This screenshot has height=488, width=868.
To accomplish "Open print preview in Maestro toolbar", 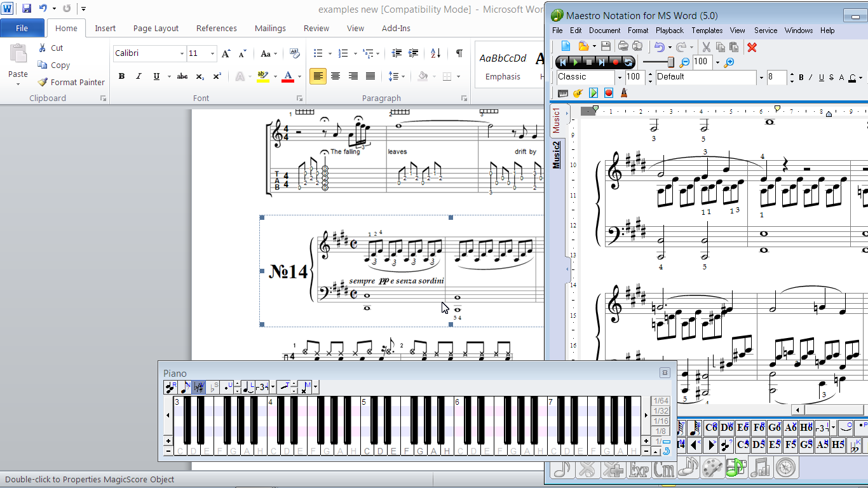I will [x=637, y=46].
